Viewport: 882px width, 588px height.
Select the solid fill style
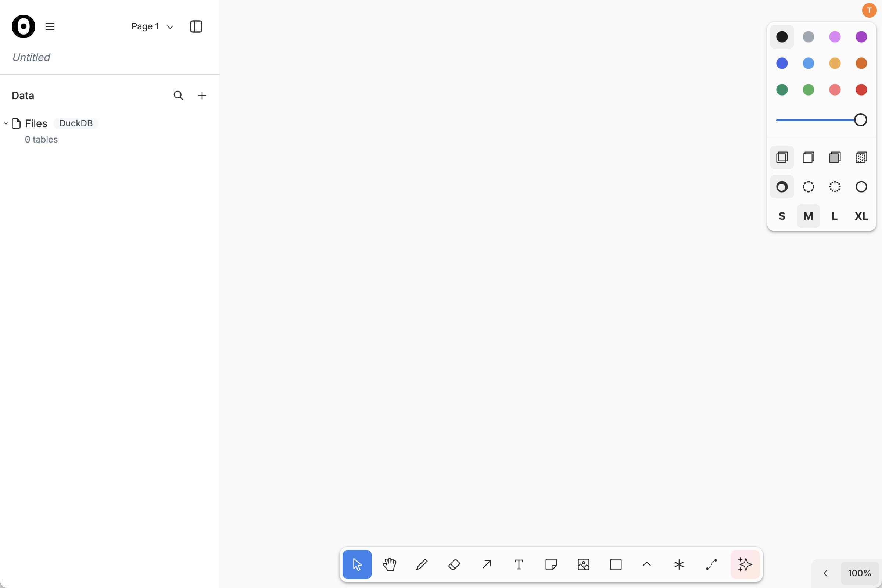click(835, 158)
